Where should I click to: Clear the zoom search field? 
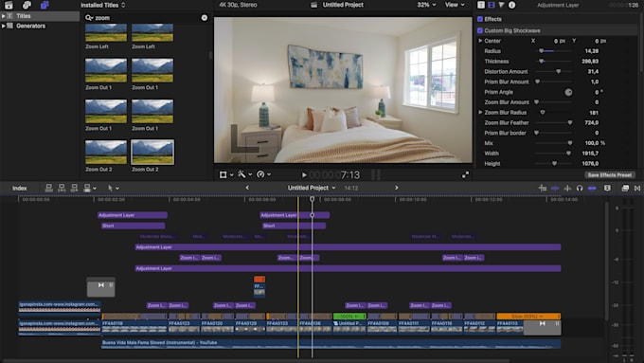205,18
